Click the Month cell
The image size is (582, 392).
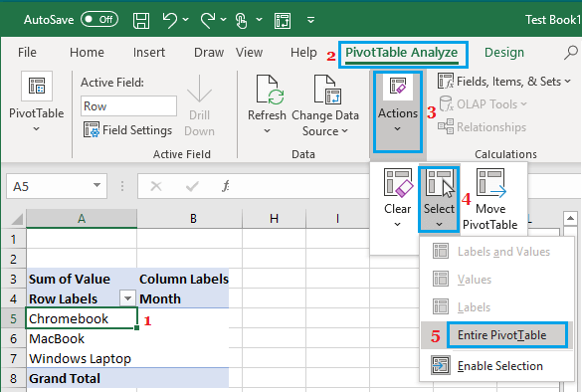[x=183, y=298]
